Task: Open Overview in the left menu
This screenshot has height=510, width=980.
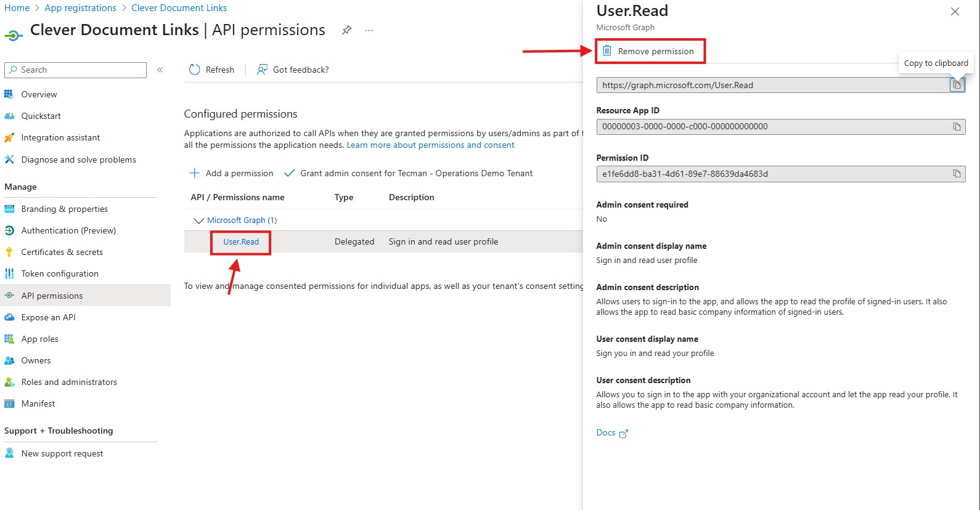Action: coord(39,94)
